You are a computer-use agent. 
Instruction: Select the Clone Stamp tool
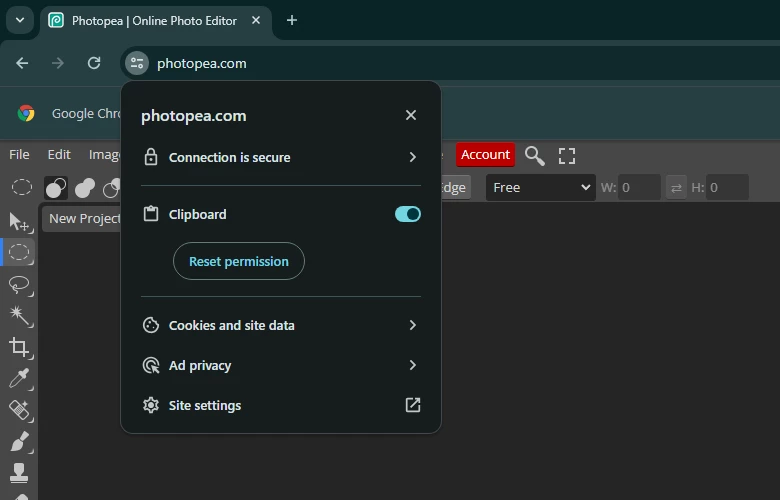(19, 473)
